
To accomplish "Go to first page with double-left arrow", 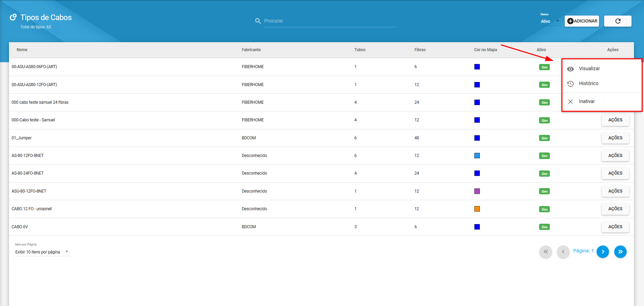I will pyautogui.click(x=546, y=252).
